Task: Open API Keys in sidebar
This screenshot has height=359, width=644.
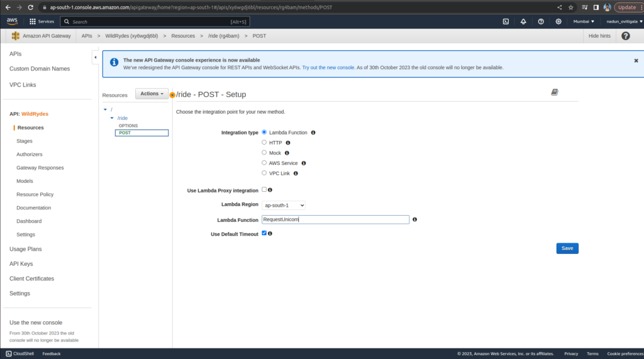Action: [21, 263]
